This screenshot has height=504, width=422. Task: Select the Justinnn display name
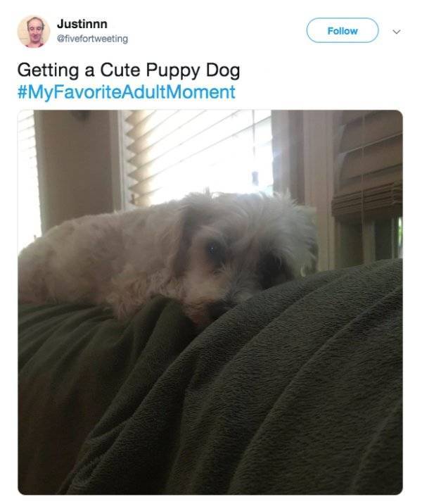82,24
